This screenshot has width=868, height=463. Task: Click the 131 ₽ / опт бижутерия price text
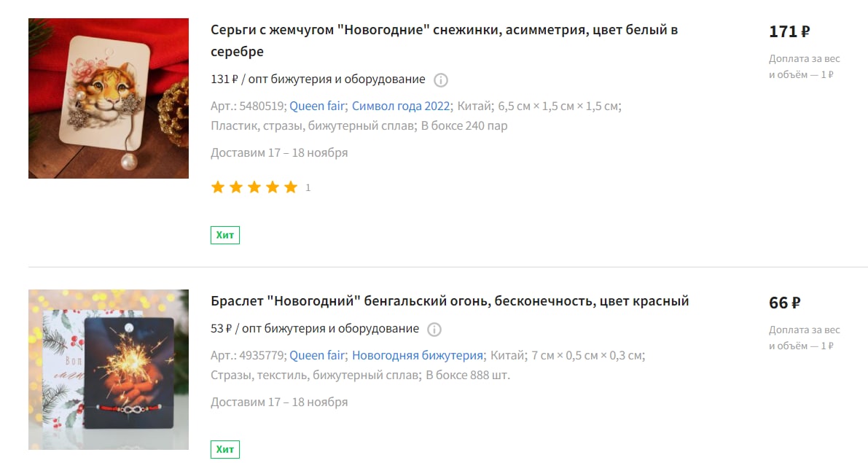(318, 79)
